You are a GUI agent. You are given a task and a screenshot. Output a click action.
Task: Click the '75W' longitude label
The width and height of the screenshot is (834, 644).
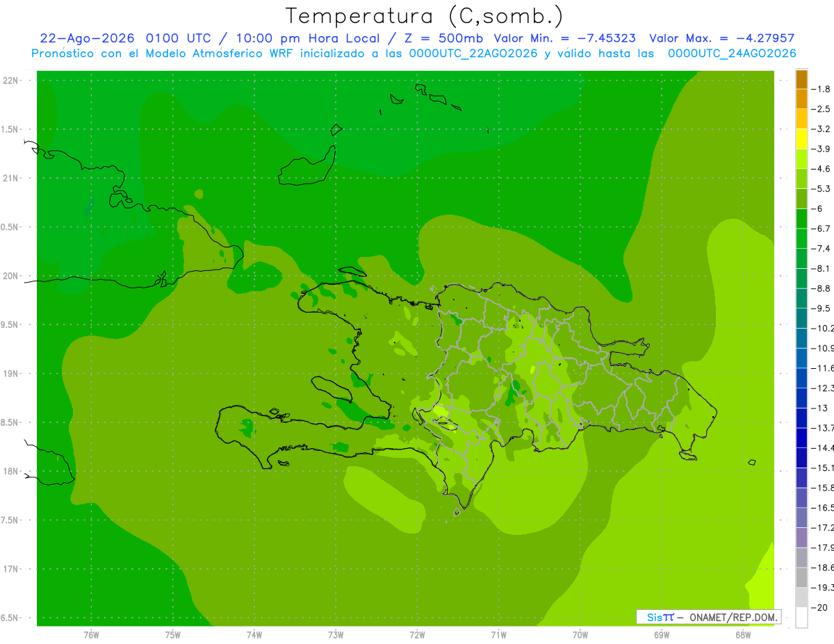(x=173, y=636)
